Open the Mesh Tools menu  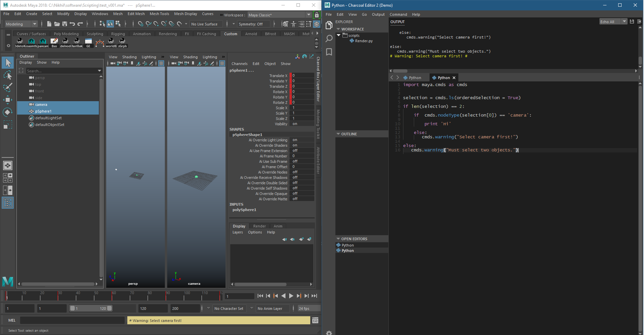click(159, 14)
